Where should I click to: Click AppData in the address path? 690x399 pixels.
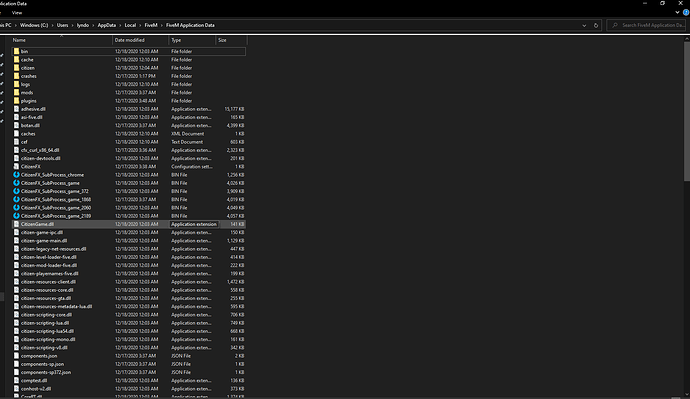coord(106,25)
